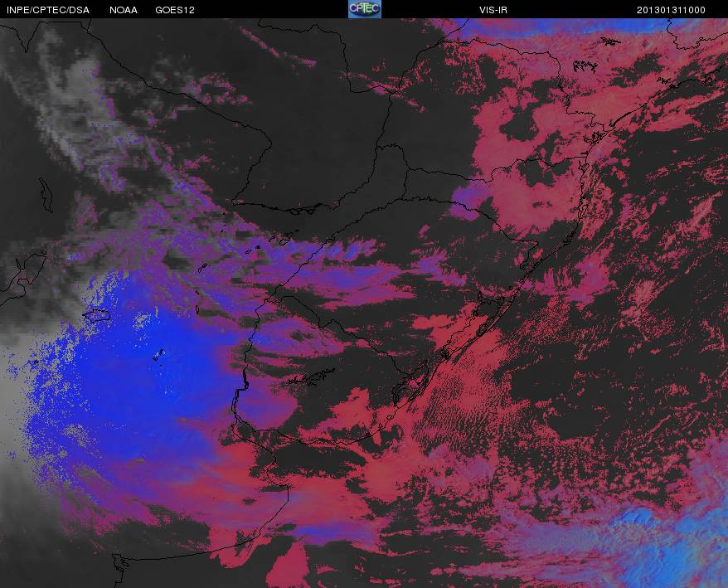Click the GOES12 satellite label
The image size is (728, 588).
pos(175,10)
